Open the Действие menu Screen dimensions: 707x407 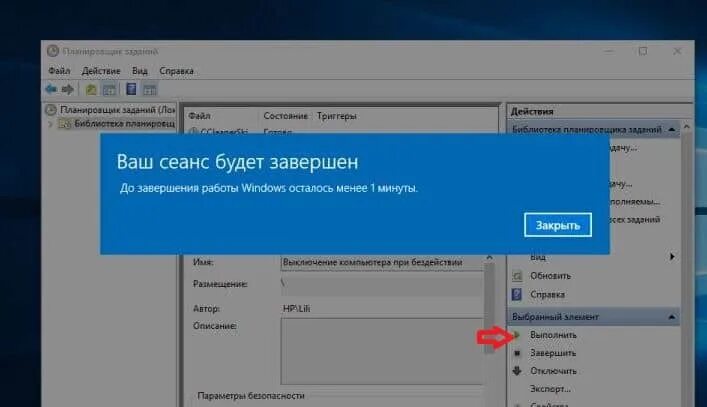101,71
